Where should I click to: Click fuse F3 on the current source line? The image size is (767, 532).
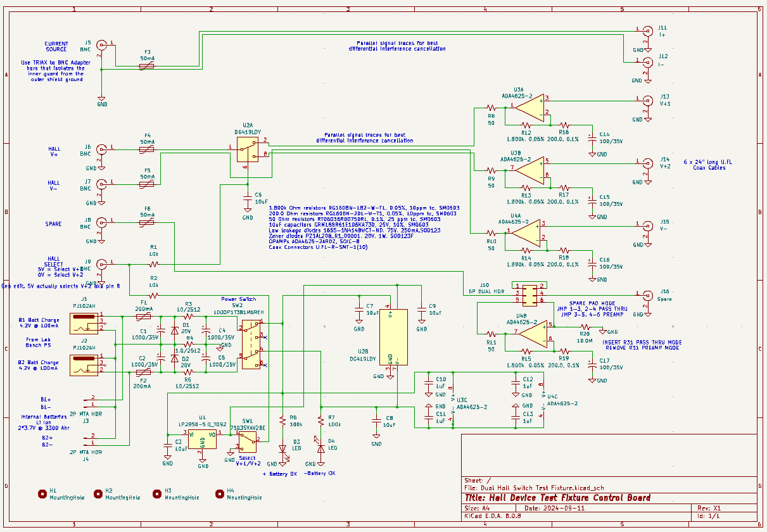coord(147,66)
